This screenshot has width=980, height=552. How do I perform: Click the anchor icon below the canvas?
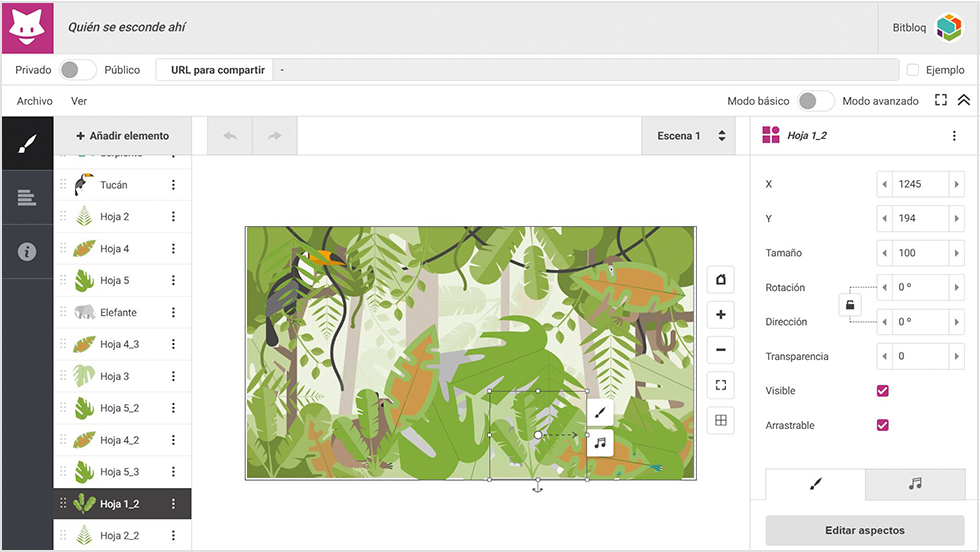point(537,486)
